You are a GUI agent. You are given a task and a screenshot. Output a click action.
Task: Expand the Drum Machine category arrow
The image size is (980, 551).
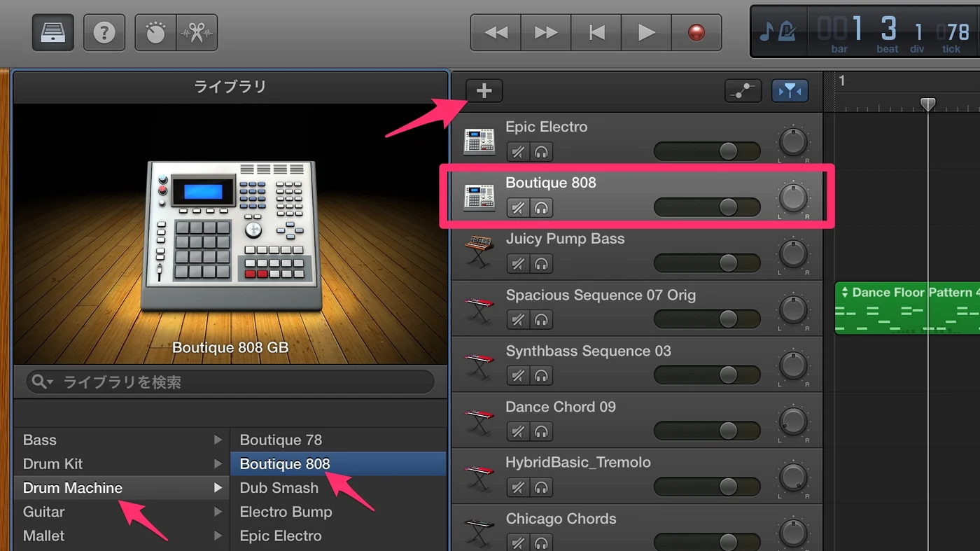pos(218,487)
